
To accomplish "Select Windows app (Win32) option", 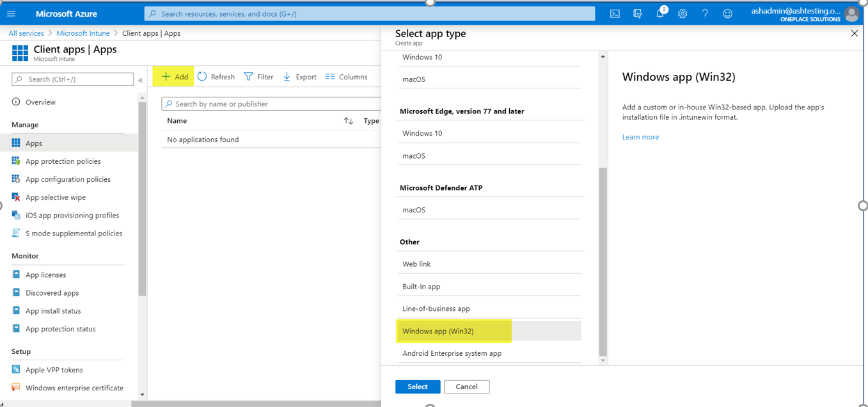I will [438, 331].
